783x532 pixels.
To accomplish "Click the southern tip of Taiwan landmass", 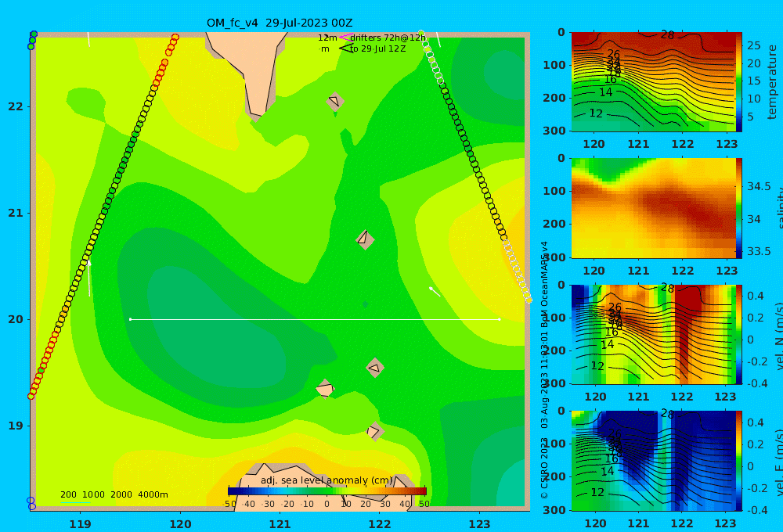I will (256, 116).
